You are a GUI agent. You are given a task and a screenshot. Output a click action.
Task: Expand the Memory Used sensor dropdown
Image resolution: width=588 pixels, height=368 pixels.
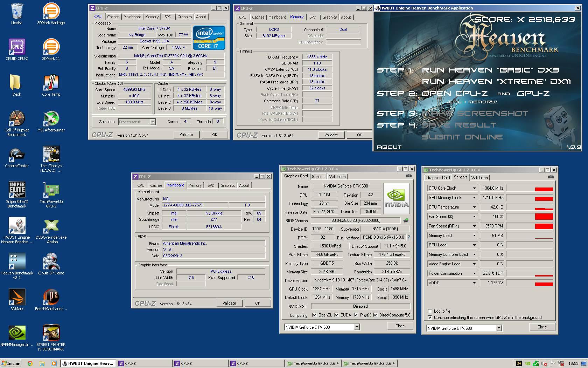coord(474,236)
